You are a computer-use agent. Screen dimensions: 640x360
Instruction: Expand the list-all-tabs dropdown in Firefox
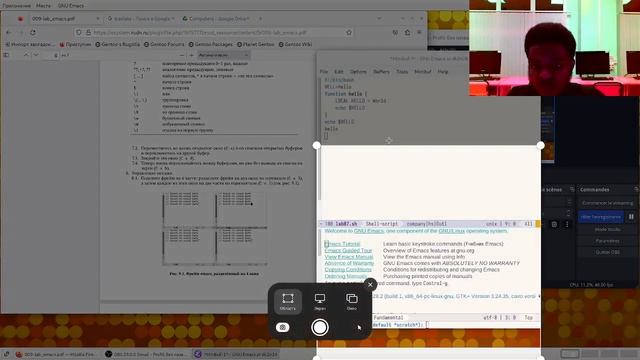tap(379, 18)
